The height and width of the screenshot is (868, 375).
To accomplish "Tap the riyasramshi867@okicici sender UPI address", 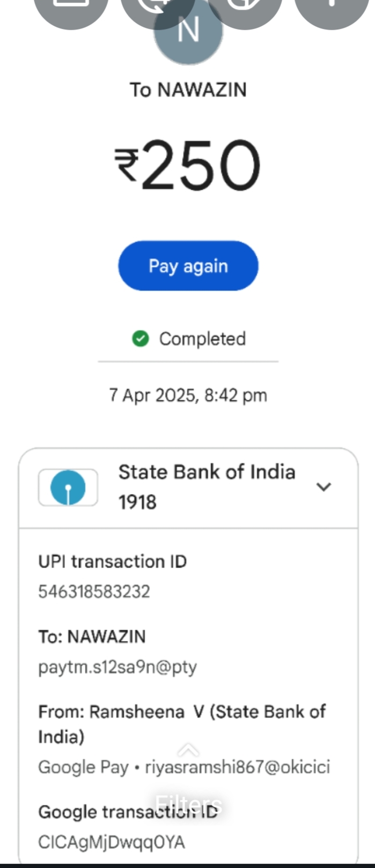I will (x=237, y=767).
